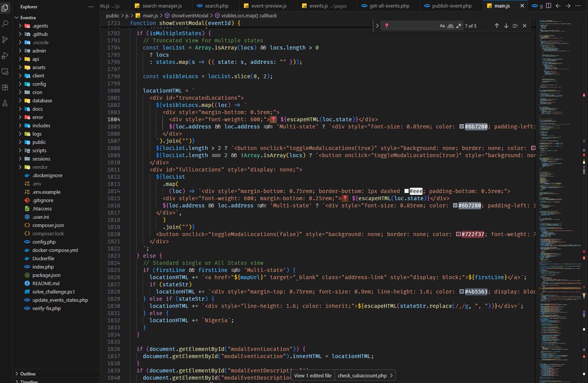Viewport: 588px width, 383px height.
Task: Expand the vendor folder
Action: click(x=20, y=167)
